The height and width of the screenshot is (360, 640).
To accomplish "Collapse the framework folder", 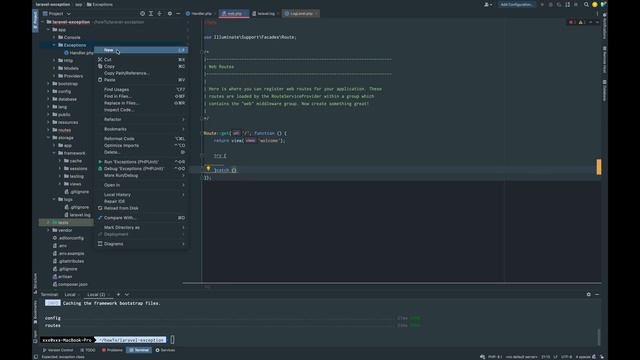I will click(x=54, y=153).
